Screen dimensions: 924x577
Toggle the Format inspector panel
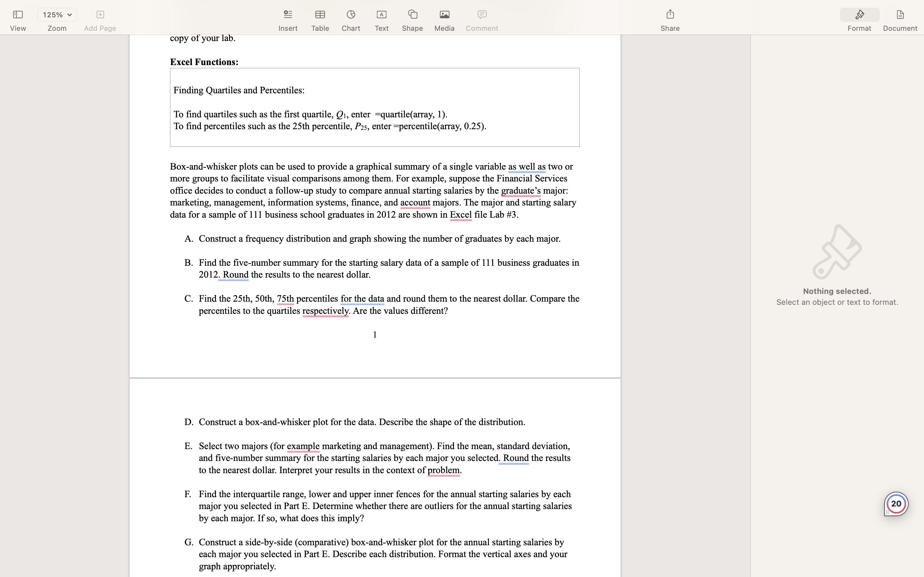point(859,15)
